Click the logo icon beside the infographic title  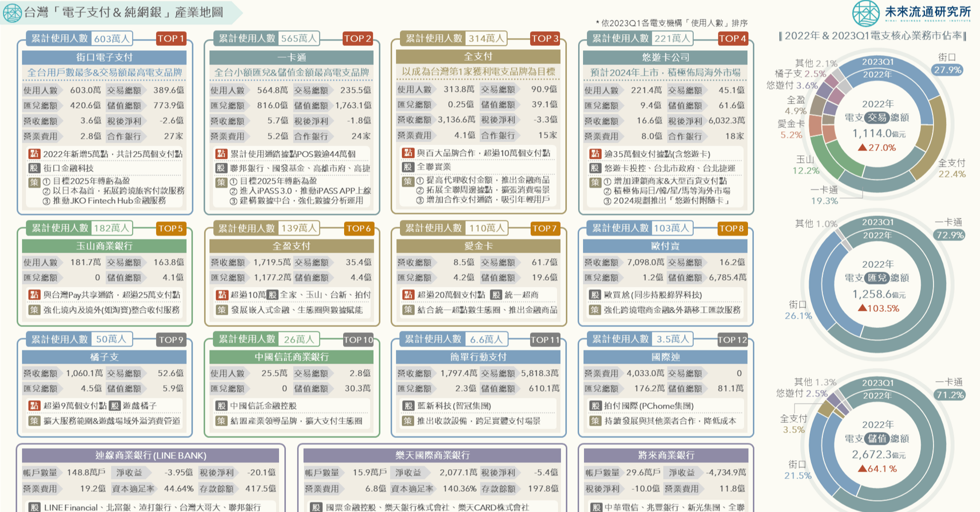coord(12,13)
